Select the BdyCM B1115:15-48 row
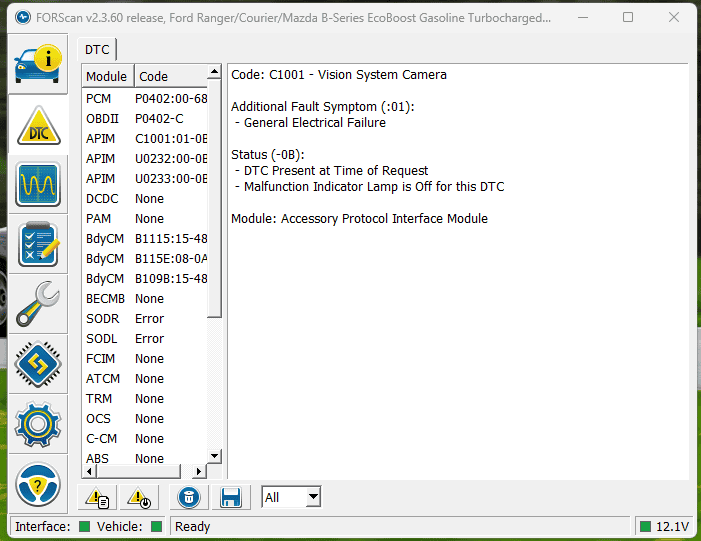The height and width of the screenshot is (541, 701). [x=145, y=239]
